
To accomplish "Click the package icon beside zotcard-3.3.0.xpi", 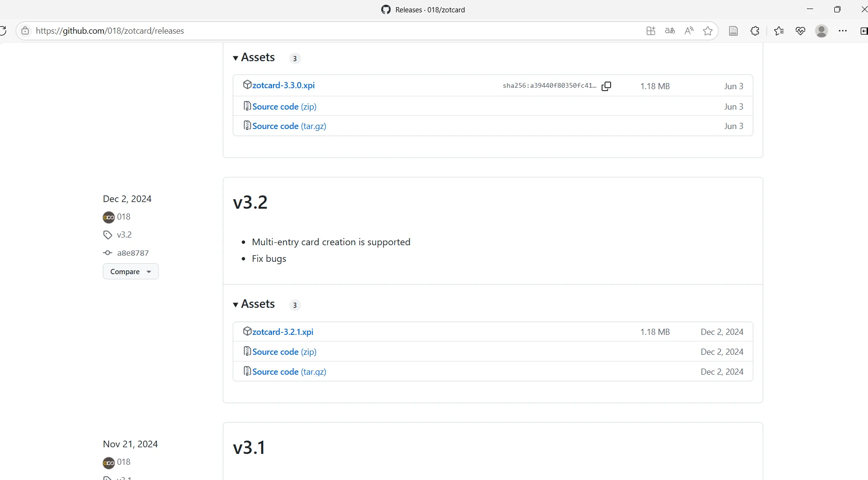I will pyautogui.click(x=247, y=85).
